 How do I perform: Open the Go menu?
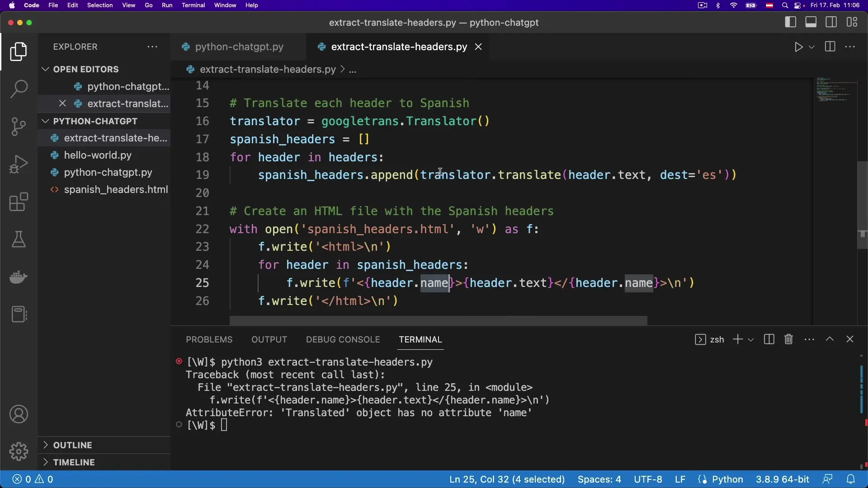pyautogui.click(x=149, y=5)
